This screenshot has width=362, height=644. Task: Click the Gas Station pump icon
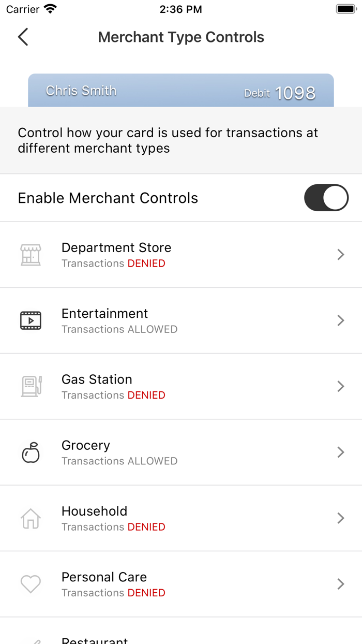[x=31, y=386]
